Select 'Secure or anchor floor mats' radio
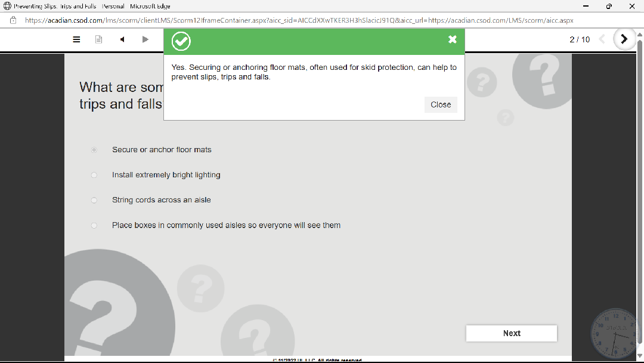The height and width of the screenshot is (363, 644). 94,150
